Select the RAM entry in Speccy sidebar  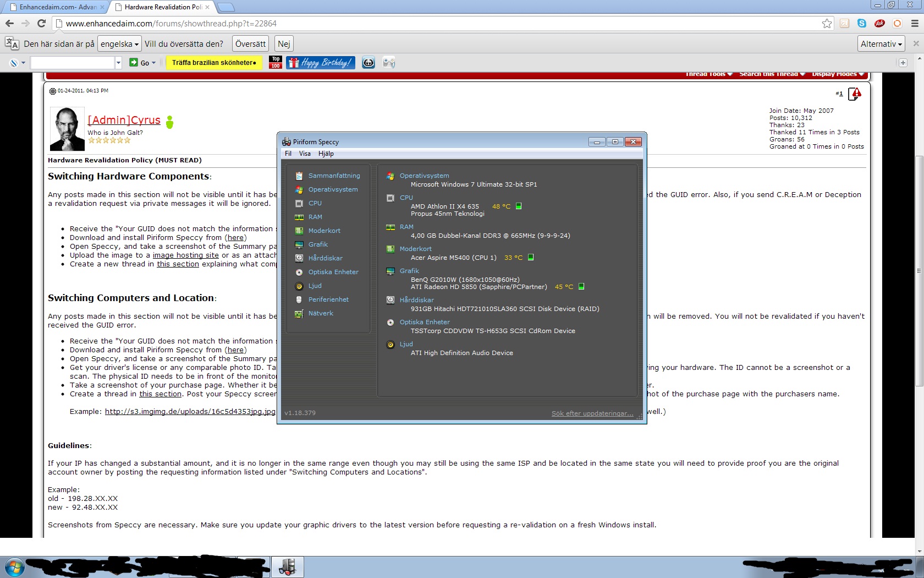[x=315, y=217]
